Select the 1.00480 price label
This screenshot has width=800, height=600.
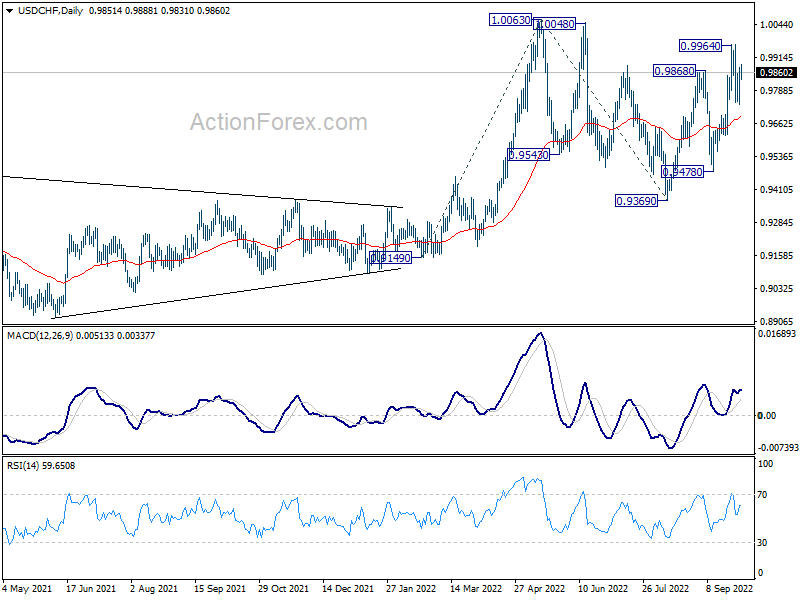click(555, 24)
